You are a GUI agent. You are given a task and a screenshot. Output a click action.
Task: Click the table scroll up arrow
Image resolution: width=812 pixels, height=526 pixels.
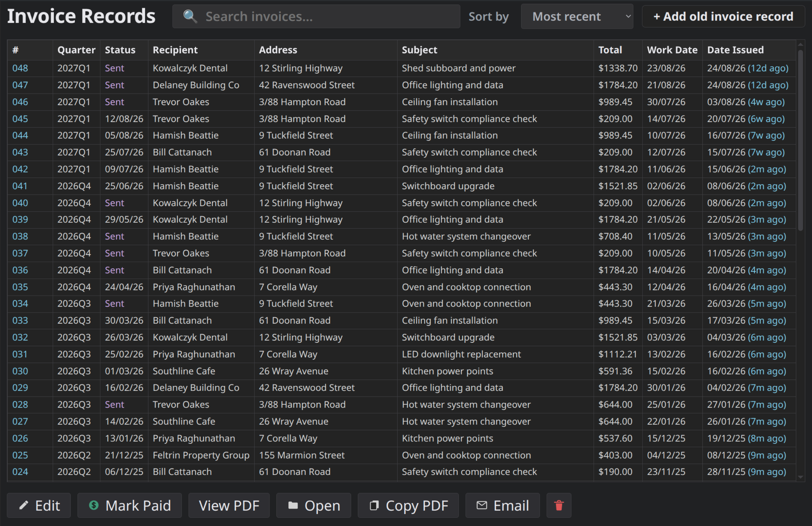(x=800, y=44)
